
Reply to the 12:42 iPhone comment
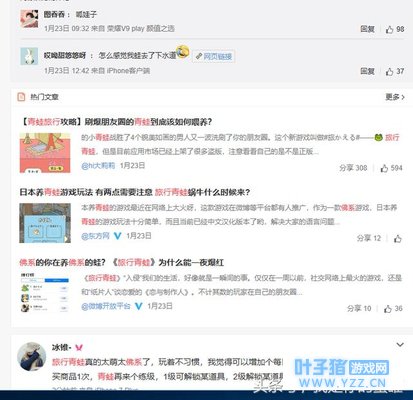[367, 71]
